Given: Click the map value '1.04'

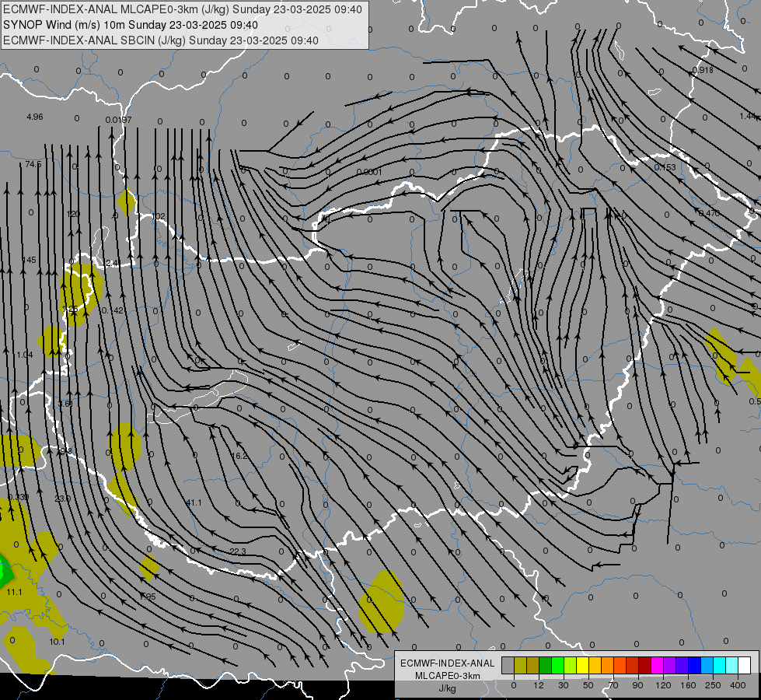Looking at the screenshot, I should [25, 355].
